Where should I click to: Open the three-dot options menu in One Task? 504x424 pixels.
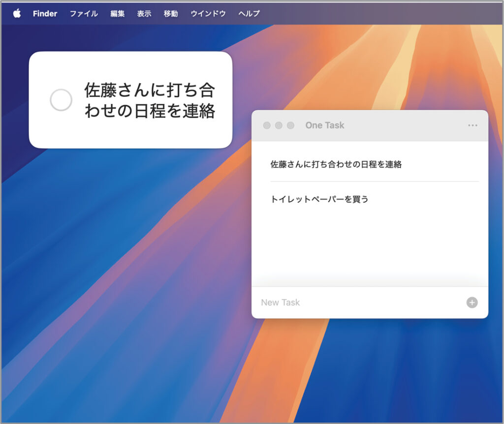[x=472, y=125]
